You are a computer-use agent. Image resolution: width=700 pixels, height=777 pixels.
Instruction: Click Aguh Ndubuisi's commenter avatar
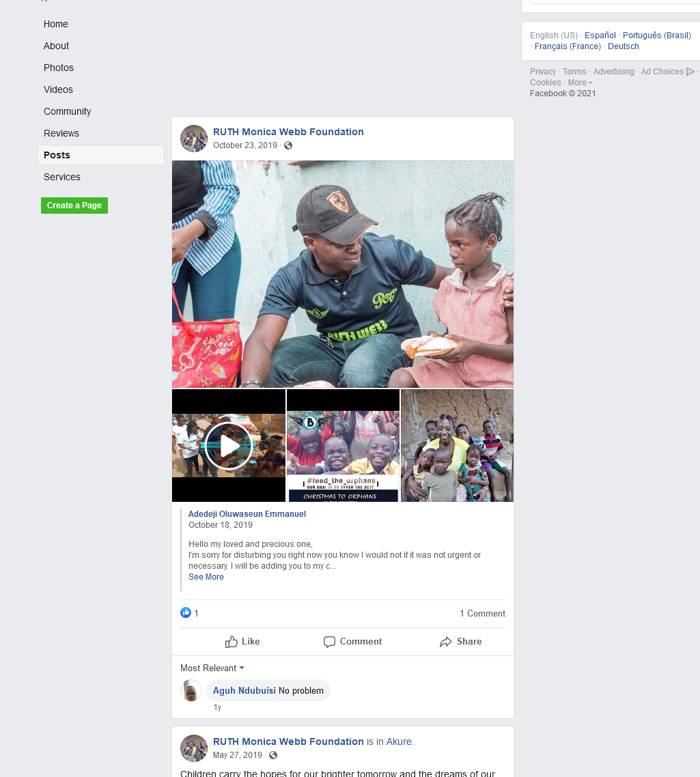click(191, 690)
